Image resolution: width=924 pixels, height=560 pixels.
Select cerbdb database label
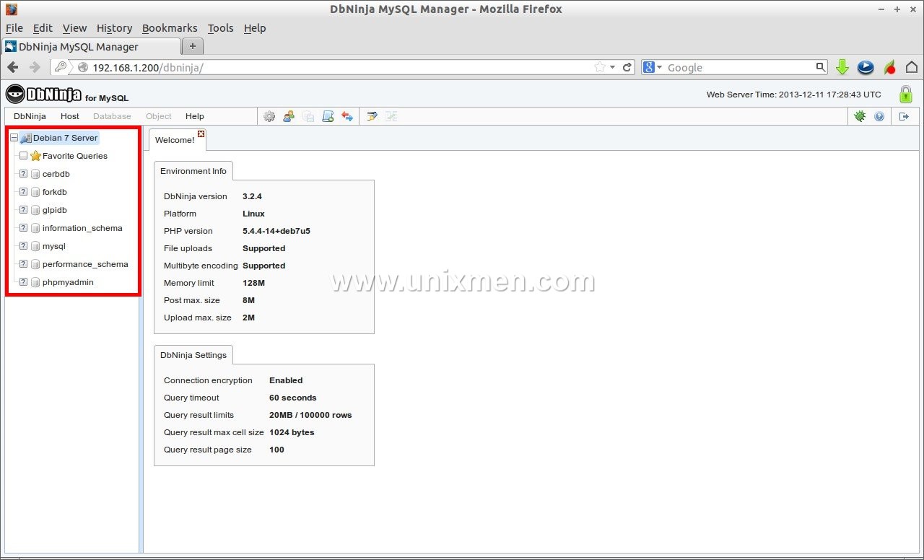pyautogui.click(x=56, y=174)
